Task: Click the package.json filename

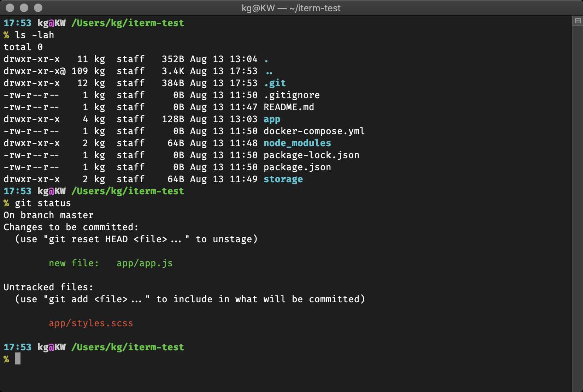Action: [297, 167]
